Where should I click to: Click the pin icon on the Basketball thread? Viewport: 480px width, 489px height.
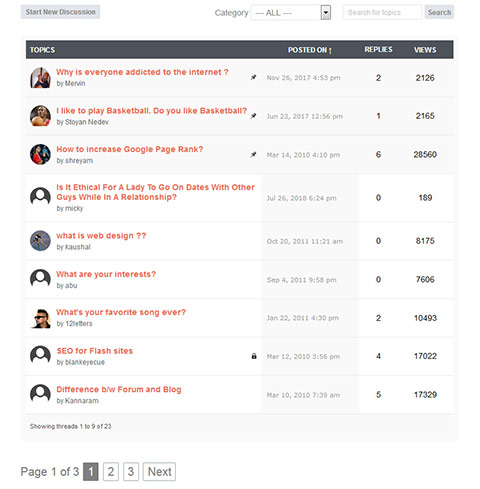point(253,116)
